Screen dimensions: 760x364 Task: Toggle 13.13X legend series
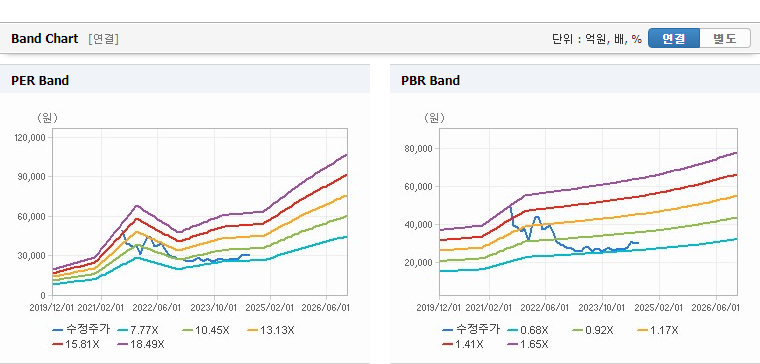(270, 331)
